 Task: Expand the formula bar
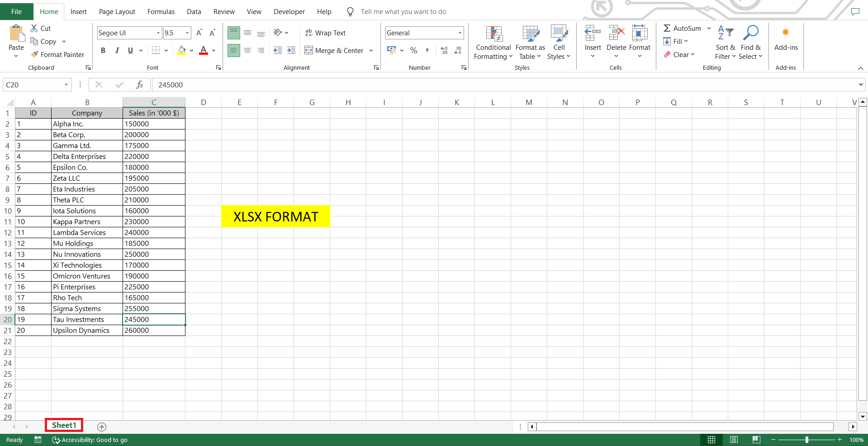tap(860, 85)
